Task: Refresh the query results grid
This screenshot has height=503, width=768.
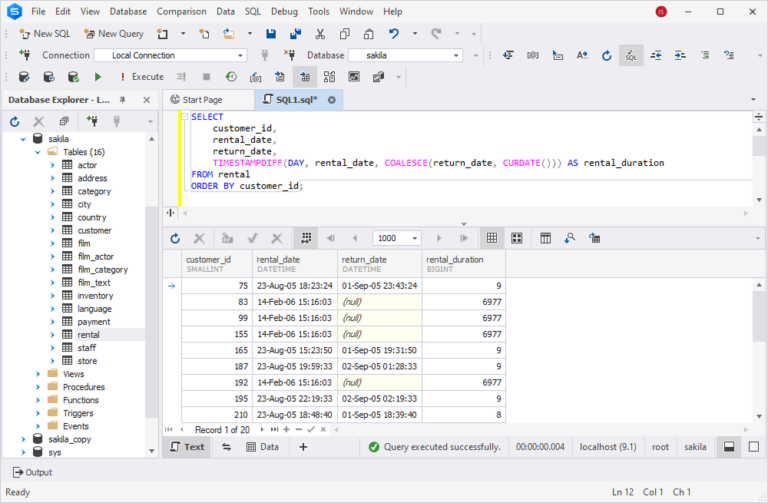Action: coord(175,238)
